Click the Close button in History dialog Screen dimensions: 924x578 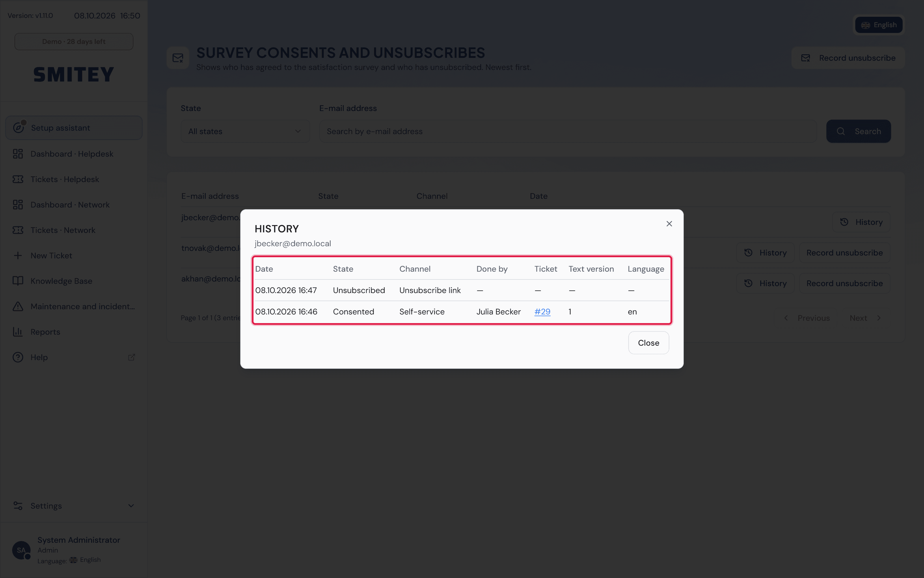[648, 343]
